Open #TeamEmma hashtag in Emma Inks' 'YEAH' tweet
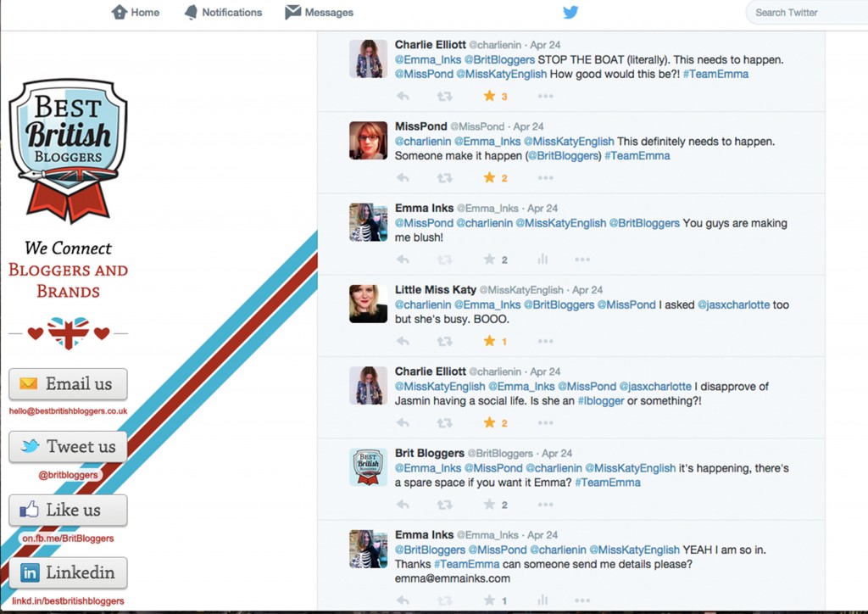The height and width of the screenshot is (614, 868). pos(467,564)
